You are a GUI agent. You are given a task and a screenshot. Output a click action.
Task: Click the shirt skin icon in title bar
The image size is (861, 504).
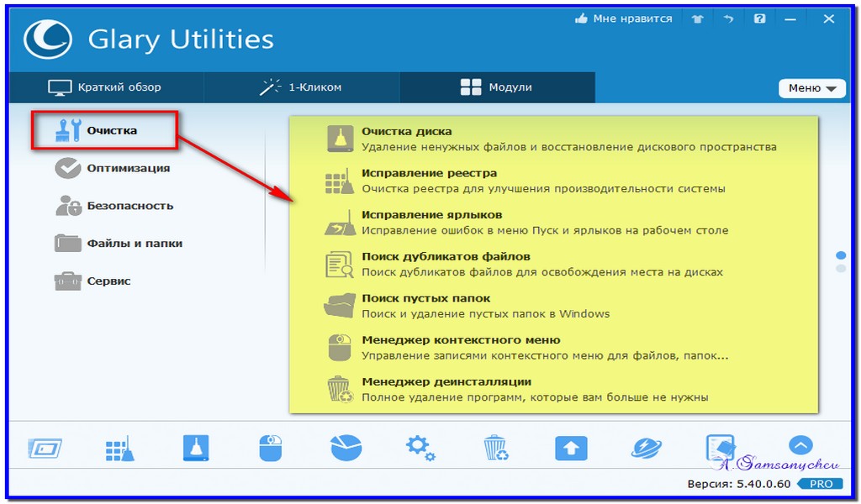697,19
